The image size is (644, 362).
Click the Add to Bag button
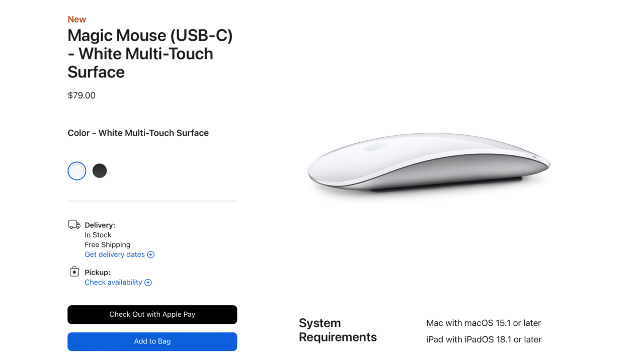pos(152,341)
